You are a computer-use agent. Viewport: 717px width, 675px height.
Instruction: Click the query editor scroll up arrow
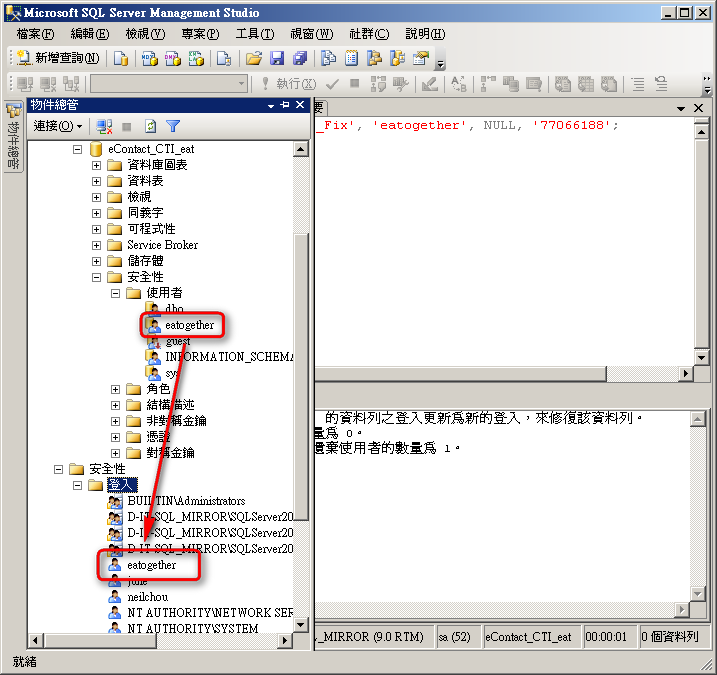click(701, 132)
